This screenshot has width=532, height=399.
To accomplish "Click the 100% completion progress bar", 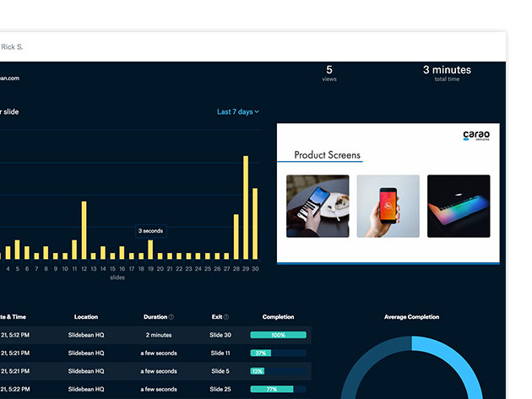I will click(278, 335).
